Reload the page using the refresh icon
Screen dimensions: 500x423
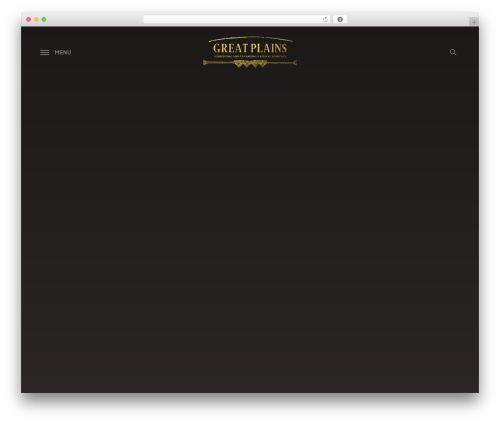(x=325, y=19)
